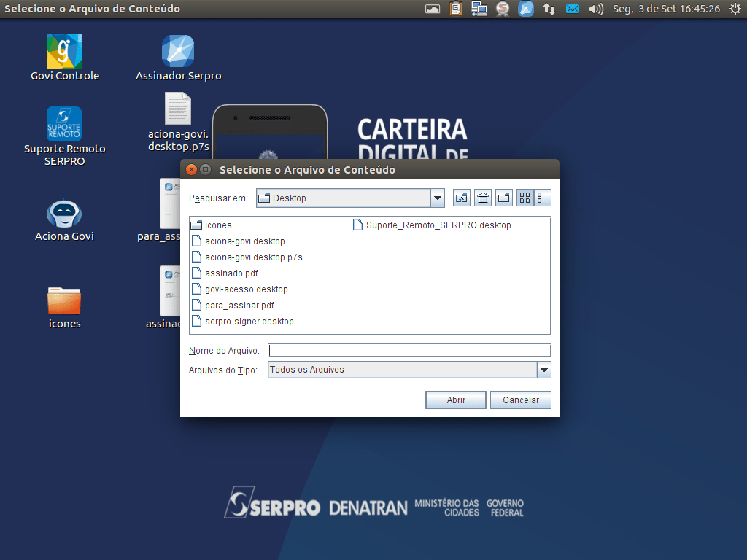The height and width of the screenshot is (560, 747).
Task: Click the file icon next to assinado.pdf
Action: tap(196, 273)
